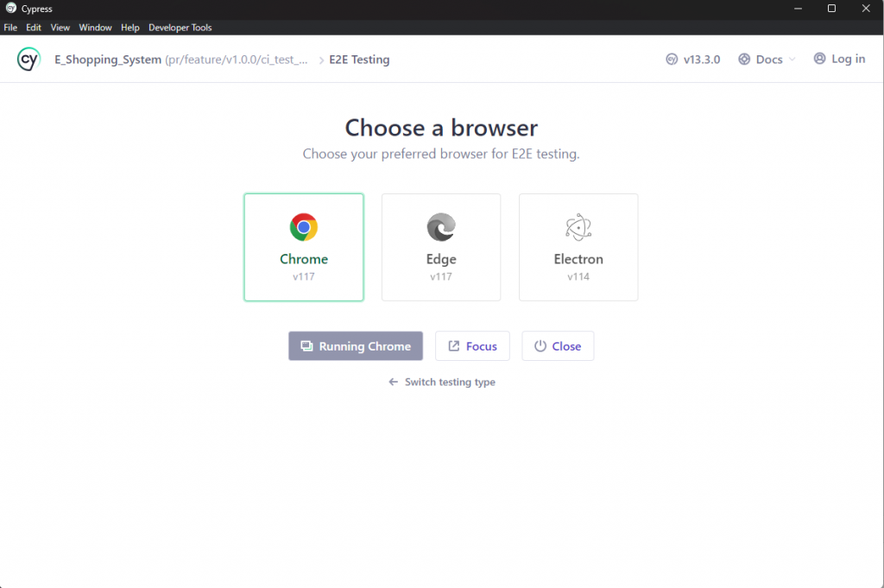Screen dimensions: 884x588
Task: Select the Chrome browser card
Action: (304, 247)
